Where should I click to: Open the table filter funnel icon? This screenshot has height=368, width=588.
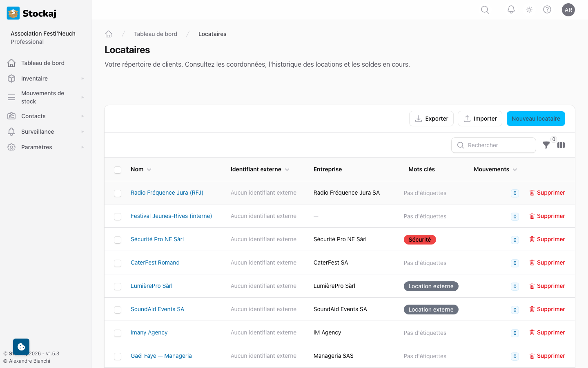[546, 145]
